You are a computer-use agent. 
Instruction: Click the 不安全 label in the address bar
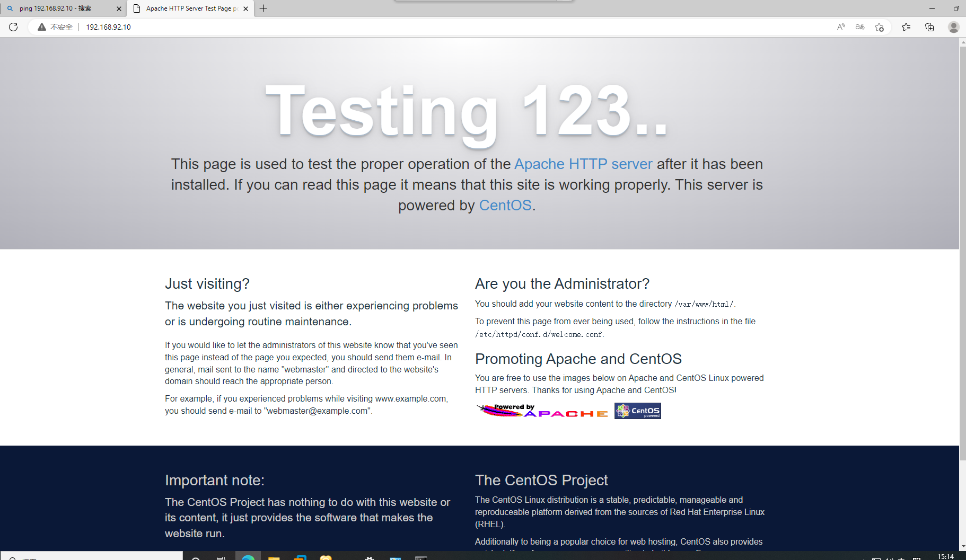(62, 27)
